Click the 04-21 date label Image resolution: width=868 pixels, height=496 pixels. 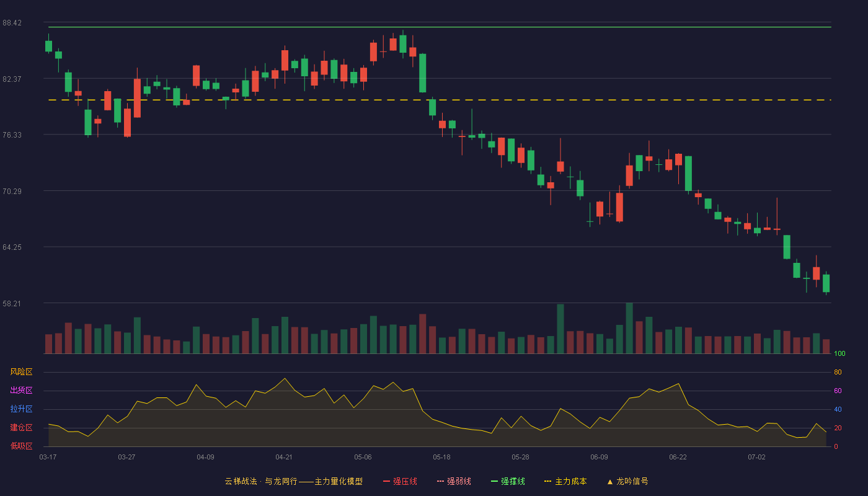(x=284, y=457)
